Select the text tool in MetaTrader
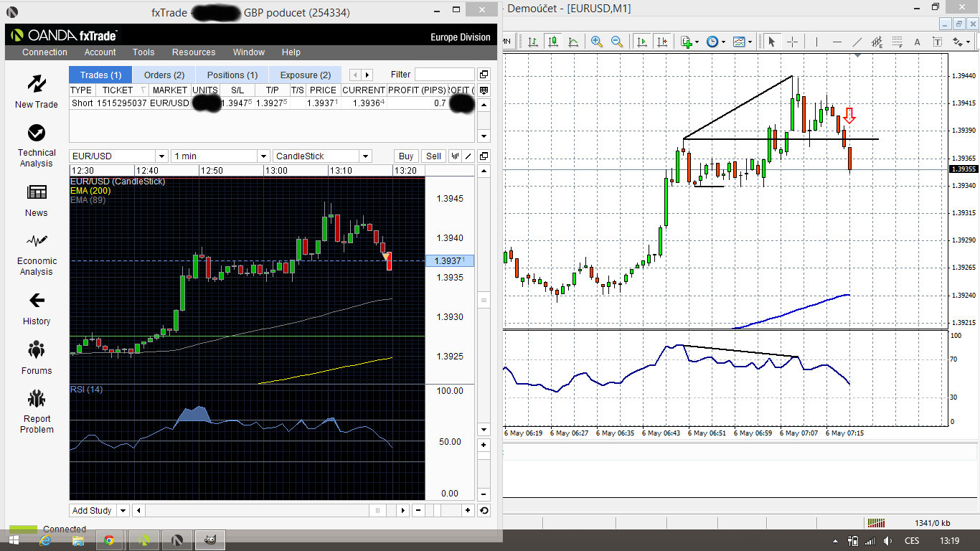This screenshot has height=551, width=980. [917, 42]
